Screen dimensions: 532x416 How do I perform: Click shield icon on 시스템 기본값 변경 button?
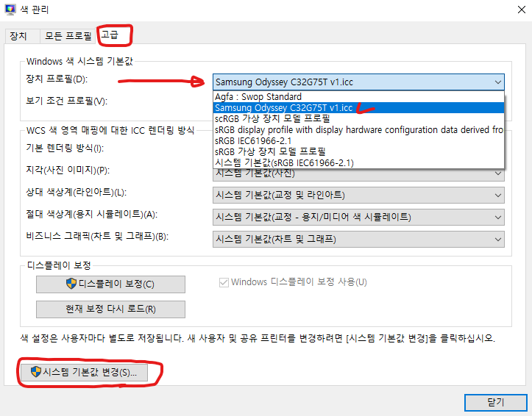pyautogui.click(x=36, y=372)
